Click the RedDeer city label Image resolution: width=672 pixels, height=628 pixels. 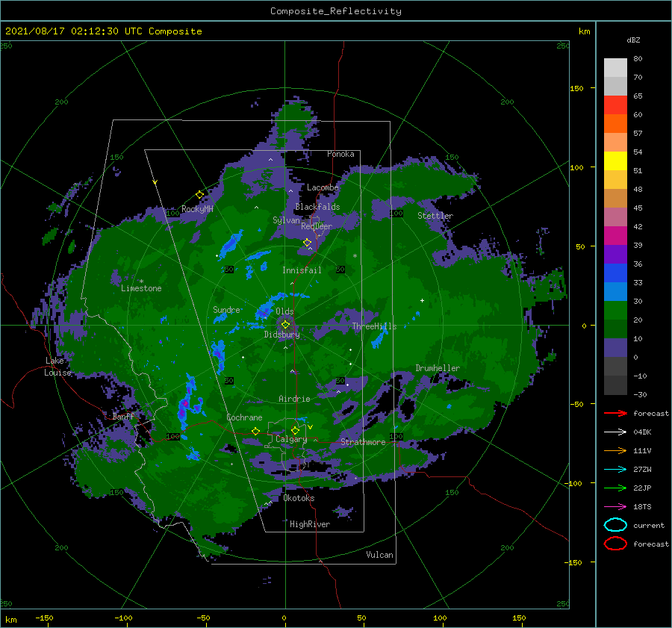[317, 226]
